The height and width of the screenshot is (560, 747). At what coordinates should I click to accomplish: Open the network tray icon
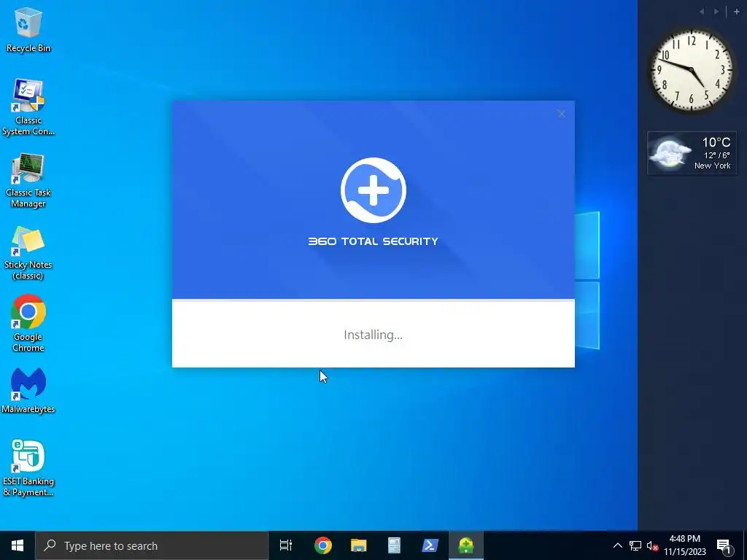pos(635,545)
